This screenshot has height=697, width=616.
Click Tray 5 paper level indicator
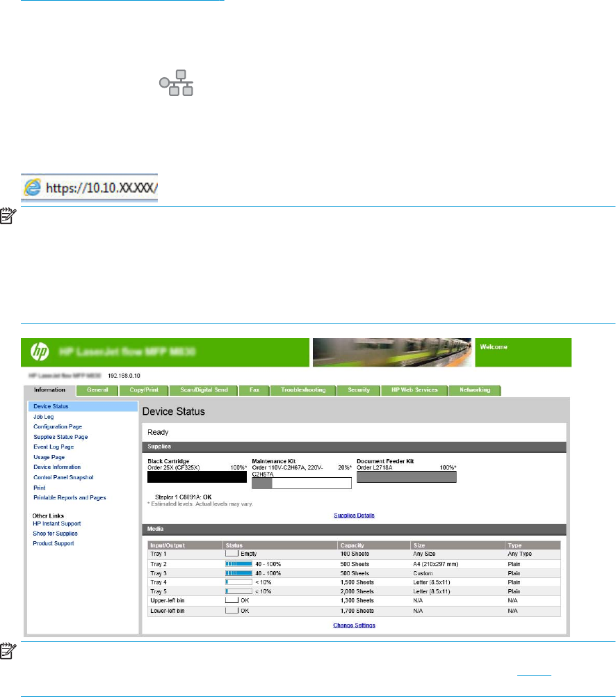tap(238, 592)
